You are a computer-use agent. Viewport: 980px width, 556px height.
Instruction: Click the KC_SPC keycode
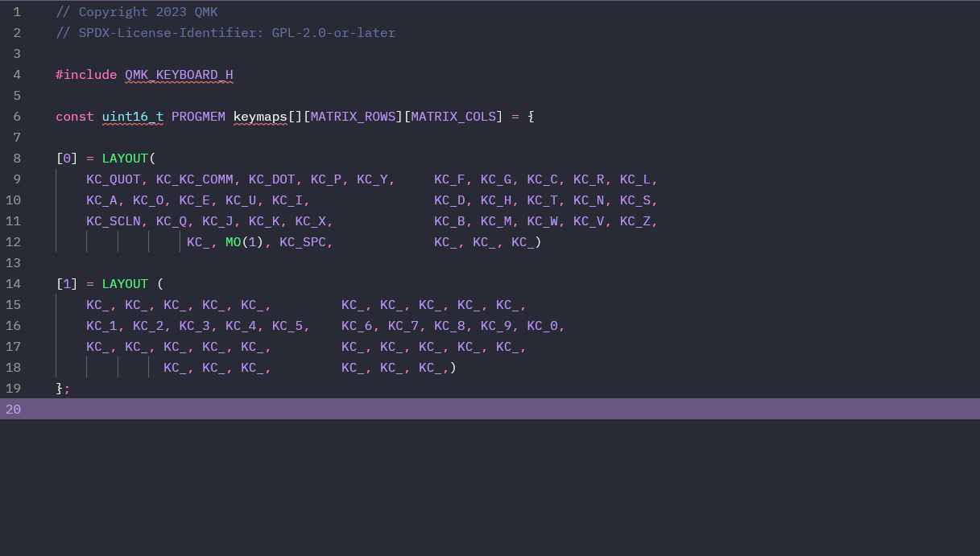point(303,242)
